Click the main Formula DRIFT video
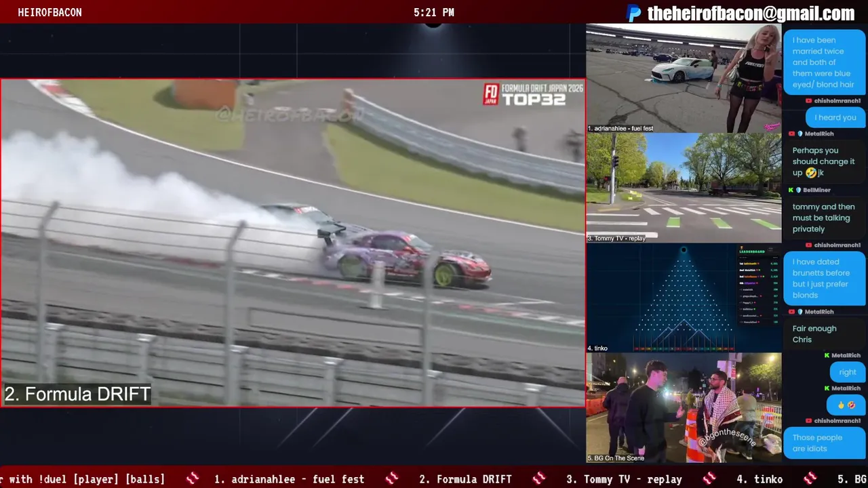This screenshot has height=488, width=868. [293, 243]
